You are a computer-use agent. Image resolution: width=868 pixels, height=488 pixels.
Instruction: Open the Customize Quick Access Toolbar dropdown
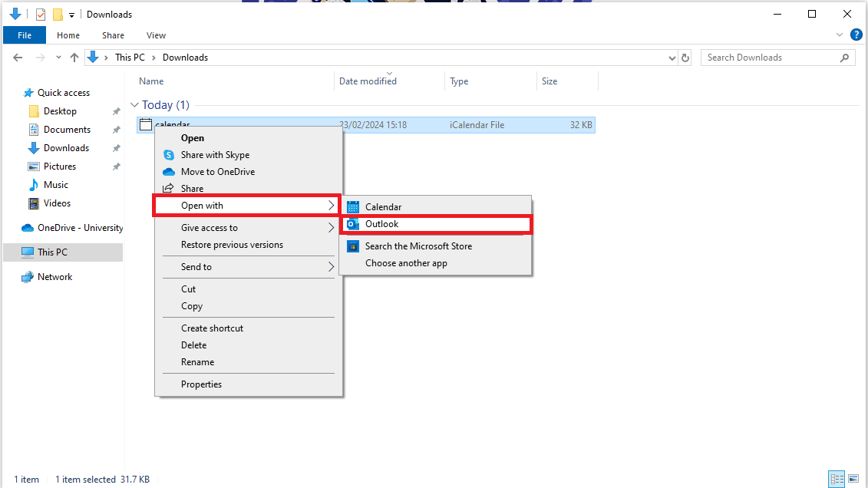tap(71, 14)
